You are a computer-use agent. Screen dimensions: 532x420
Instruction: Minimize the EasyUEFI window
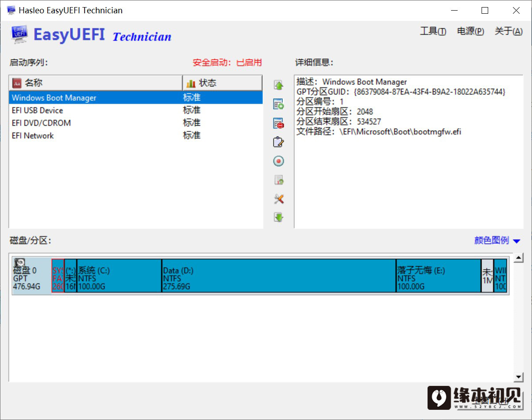point(454,10)
